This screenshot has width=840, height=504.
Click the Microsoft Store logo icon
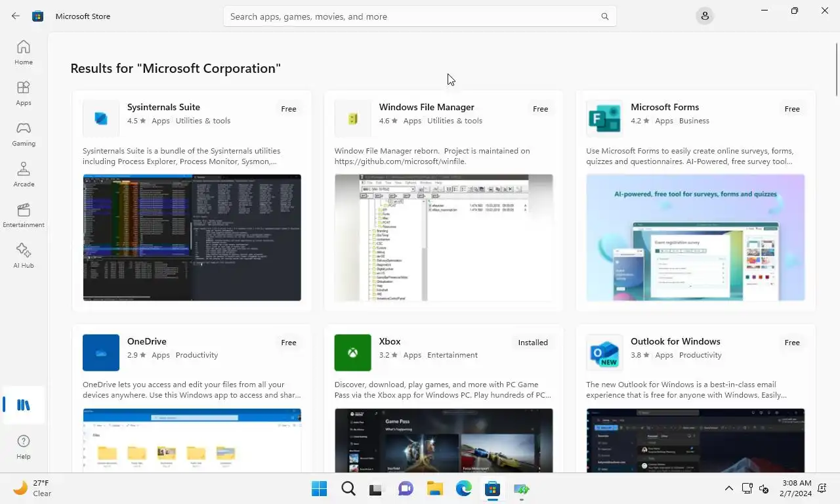point(38,16)
